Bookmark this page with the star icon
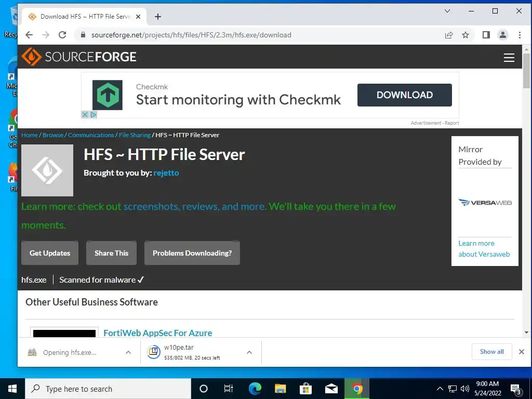 [x=465, y=35]
